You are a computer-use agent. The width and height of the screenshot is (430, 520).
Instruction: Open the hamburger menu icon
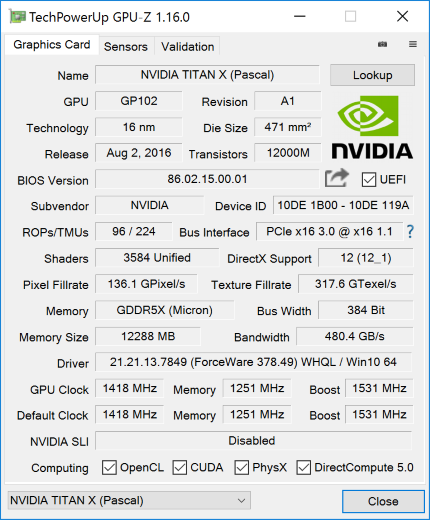tap(413, 44)
